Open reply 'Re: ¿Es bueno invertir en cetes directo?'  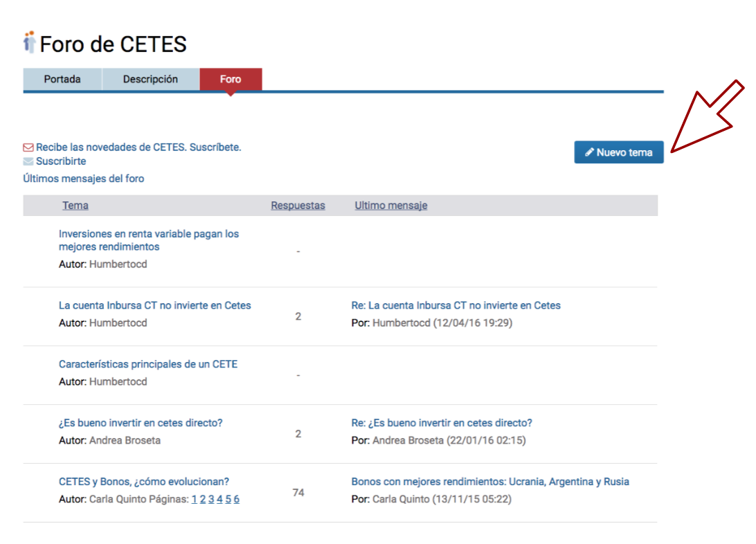pos(442,423)
